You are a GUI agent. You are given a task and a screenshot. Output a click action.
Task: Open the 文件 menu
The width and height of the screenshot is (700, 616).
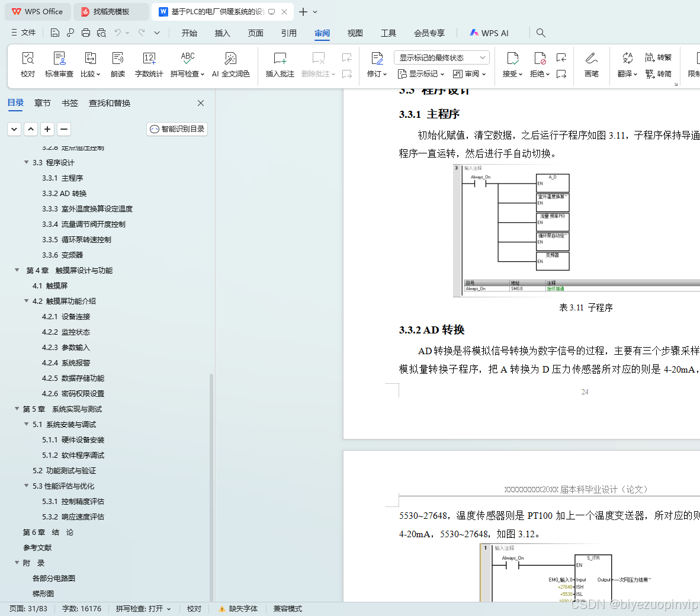click(24, 33)
